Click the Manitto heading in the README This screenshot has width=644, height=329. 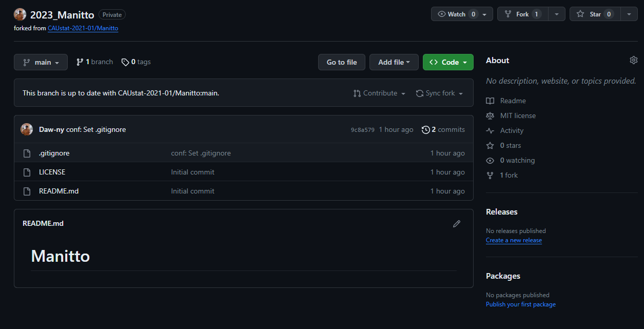(61, 256)
